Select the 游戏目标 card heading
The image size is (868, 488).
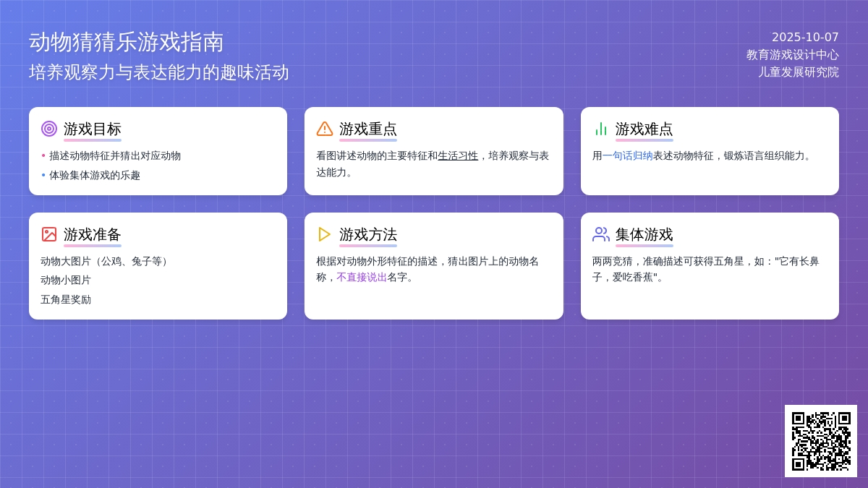pos(93,129)
